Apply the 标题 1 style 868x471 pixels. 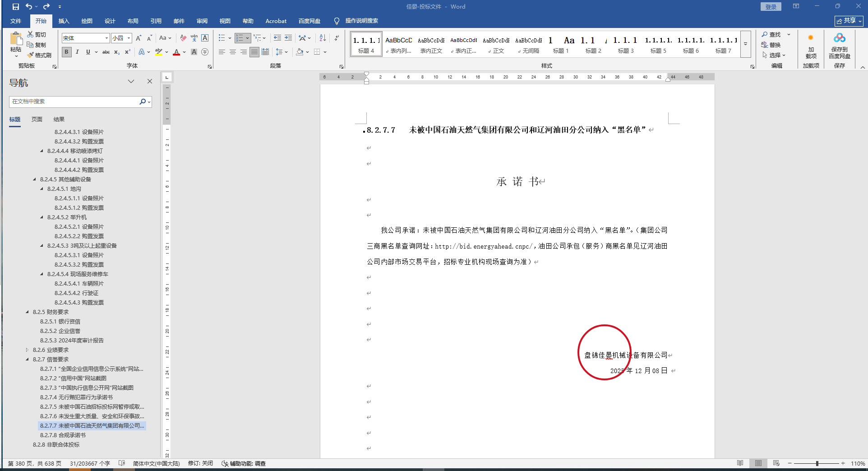pos(561,44)
